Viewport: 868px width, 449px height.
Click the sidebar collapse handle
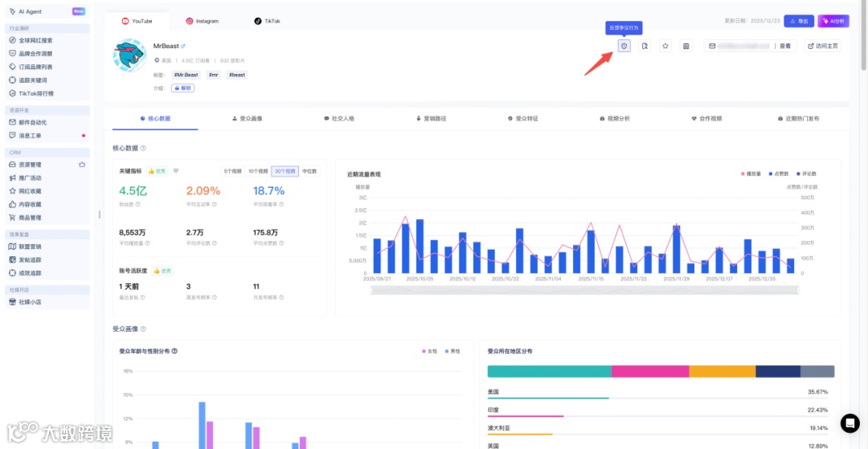click(x=100, y=214)
